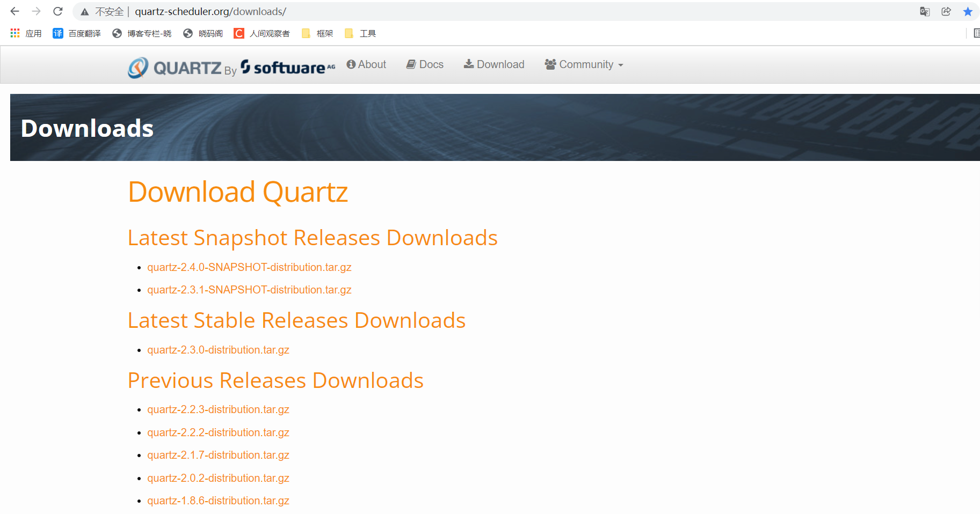Open the 应用 apps shortcut
The width and height of the screenshot is (980, 514).
coord(26,33)
